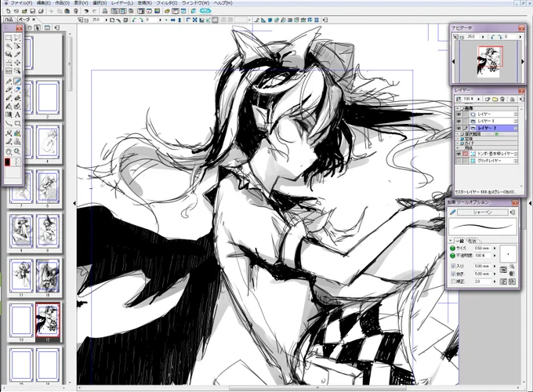Click the シャーペン tool preset button
533x392 pixels.
tap(483, 212)
